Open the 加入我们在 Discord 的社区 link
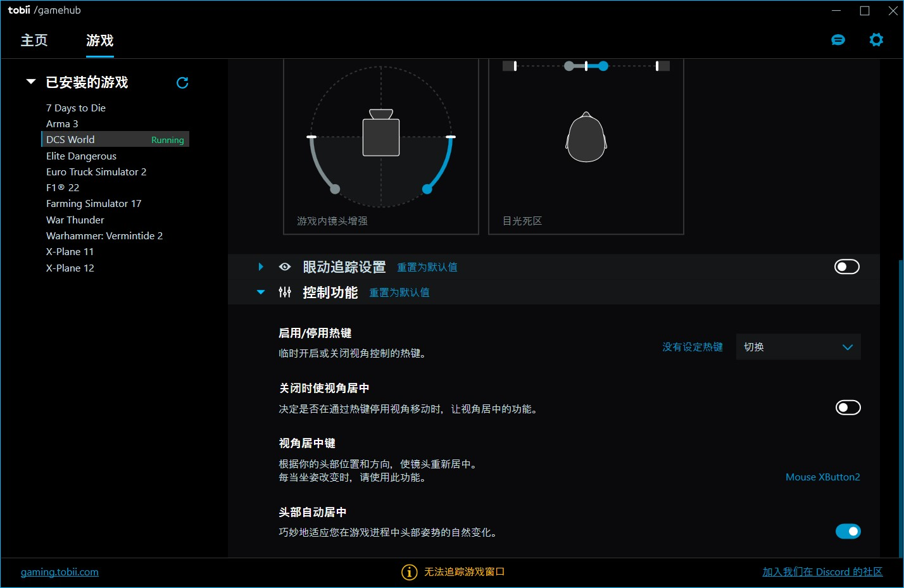 tap(822, 572)
